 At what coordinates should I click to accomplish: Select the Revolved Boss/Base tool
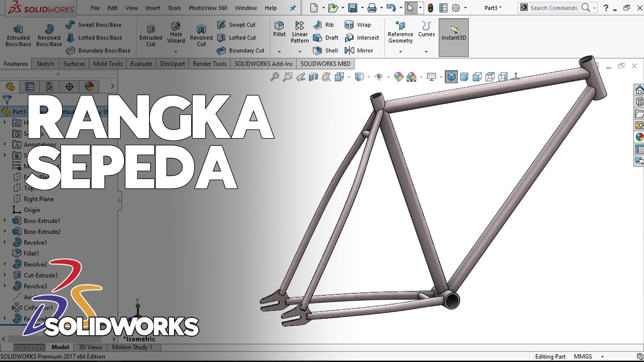pyautogui.click(x=49, y=35)
